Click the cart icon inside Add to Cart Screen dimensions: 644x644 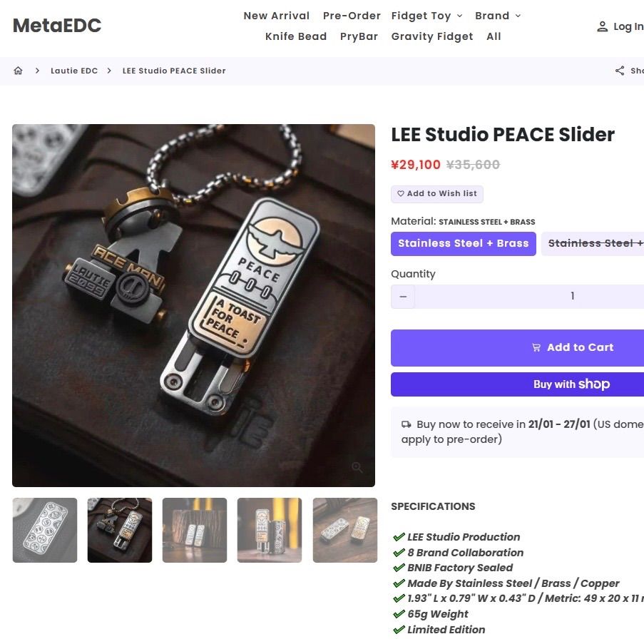[536, 347]
